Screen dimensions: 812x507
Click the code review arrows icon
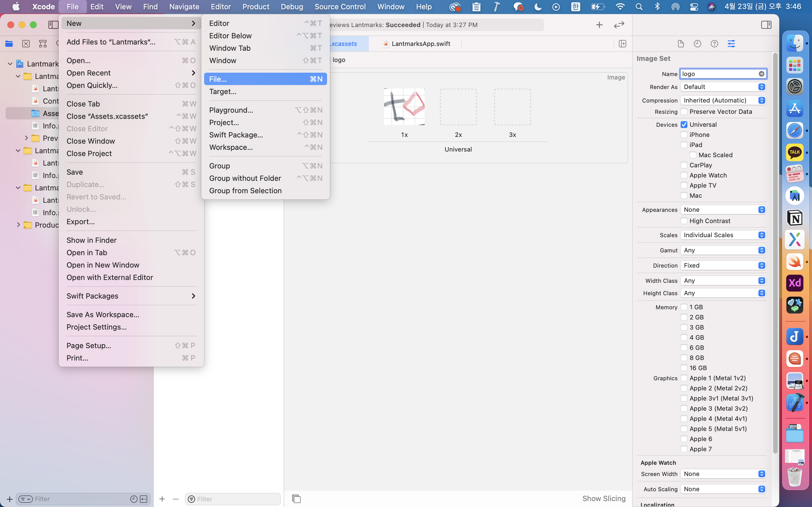tap(619, 25)
